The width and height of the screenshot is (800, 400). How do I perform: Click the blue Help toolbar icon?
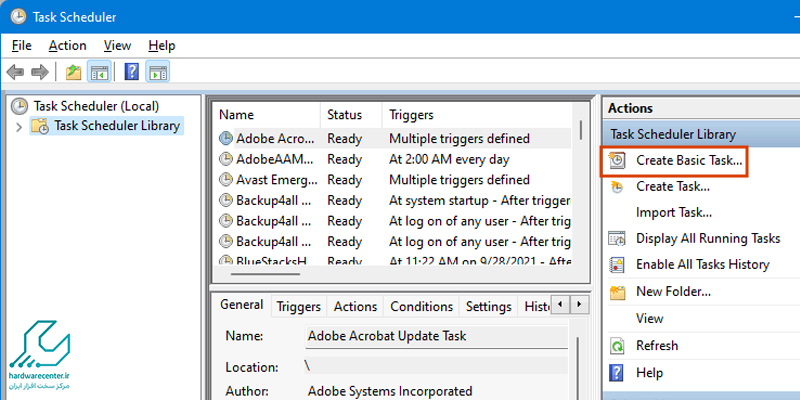click(132, 72)
